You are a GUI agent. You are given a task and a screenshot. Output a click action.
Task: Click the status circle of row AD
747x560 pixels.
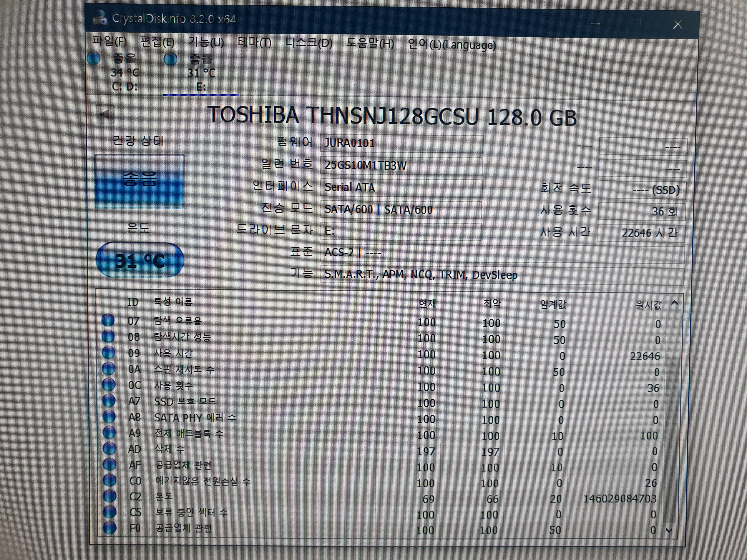[109, 448]
